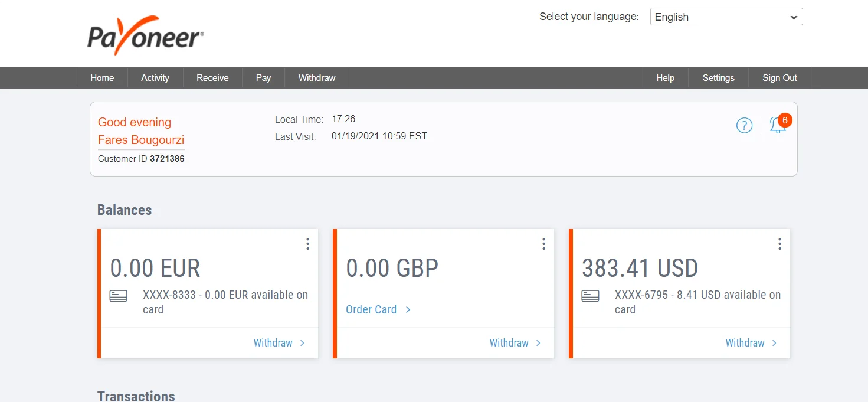Click the Payoneer logo
The height and width of the screenshot is (402, 868).
tap(145, 36)
